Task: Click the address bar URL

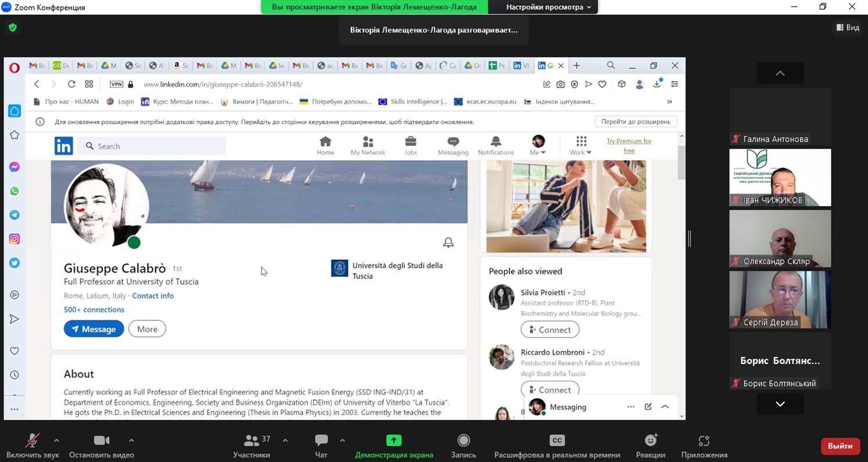Action: (223, 84)
